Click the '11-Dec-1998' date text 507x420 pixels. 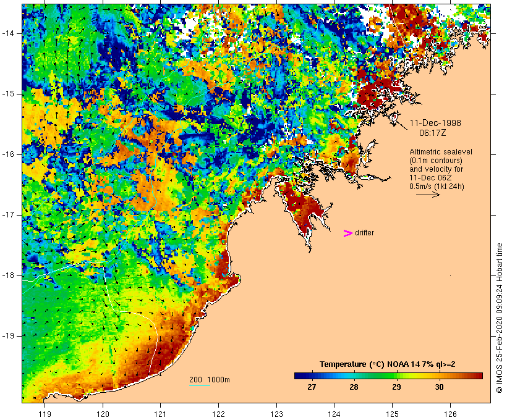[435, 123]
